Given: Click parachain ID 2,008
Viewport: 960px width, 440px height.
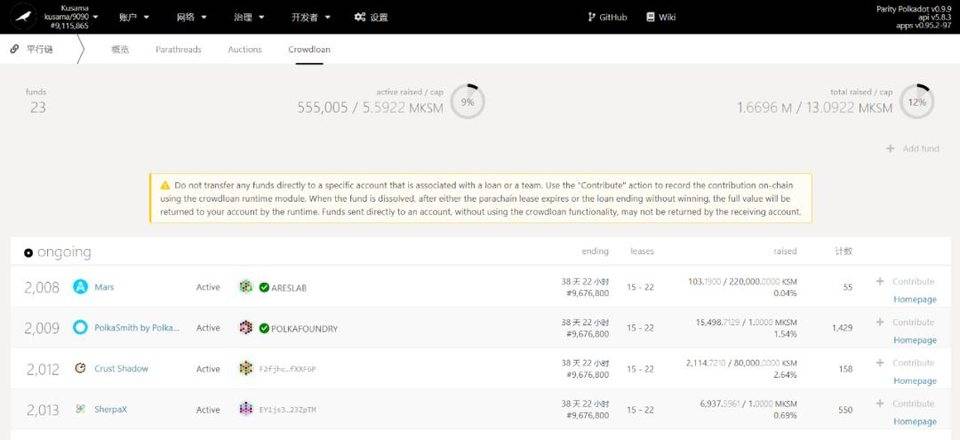Looking at the screenshot, I should [42, 287].
